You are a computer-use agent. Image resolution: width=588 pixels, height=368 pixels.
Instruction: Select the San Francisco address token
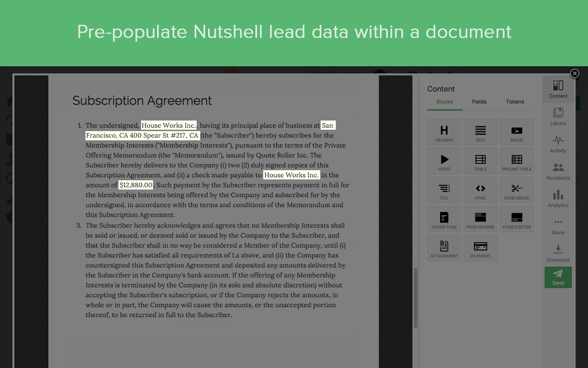[x=143, y=135]
